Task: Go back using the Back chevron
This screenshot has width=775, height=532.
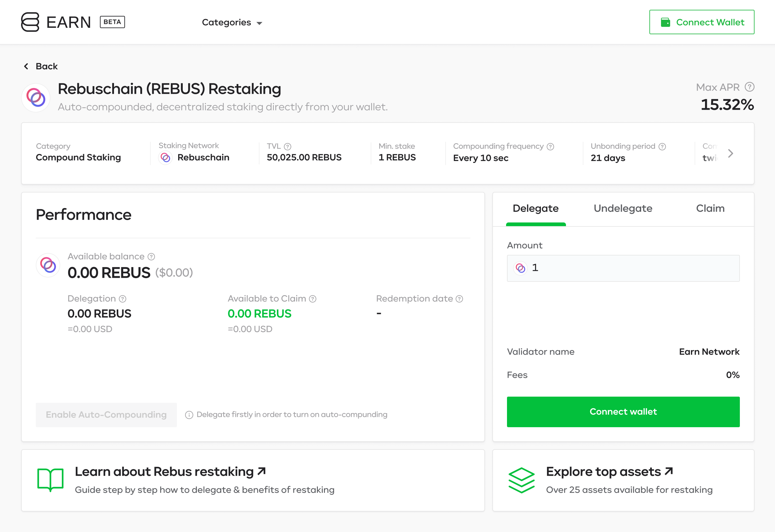Action: coord(26,66)
